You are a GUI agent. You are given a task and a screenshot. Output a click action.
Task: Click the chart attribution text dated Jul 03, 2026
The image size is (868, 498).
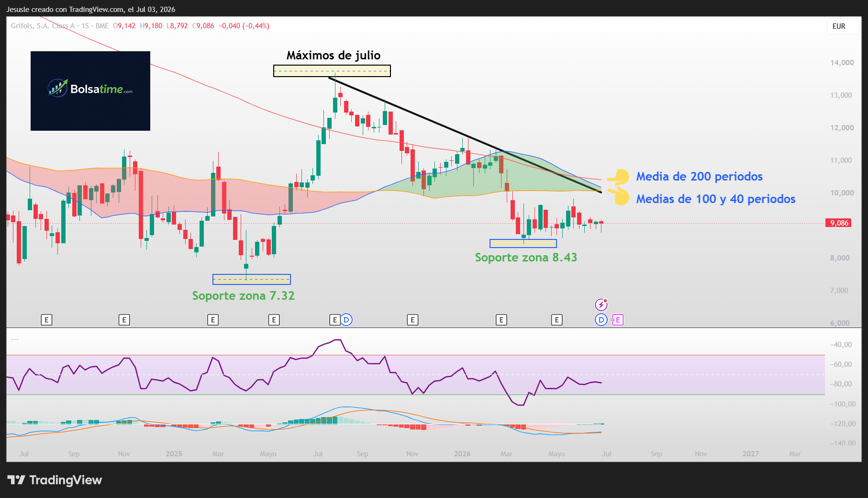90,10
